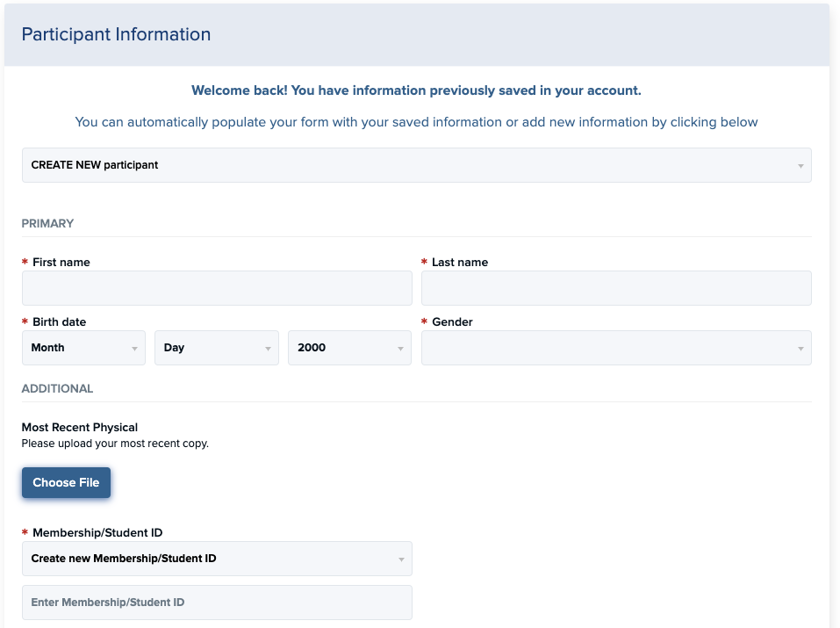Click the Gender field label
The height and width of the screenshot is (628, 840).
pyautogui.click(x=452, y=321)
